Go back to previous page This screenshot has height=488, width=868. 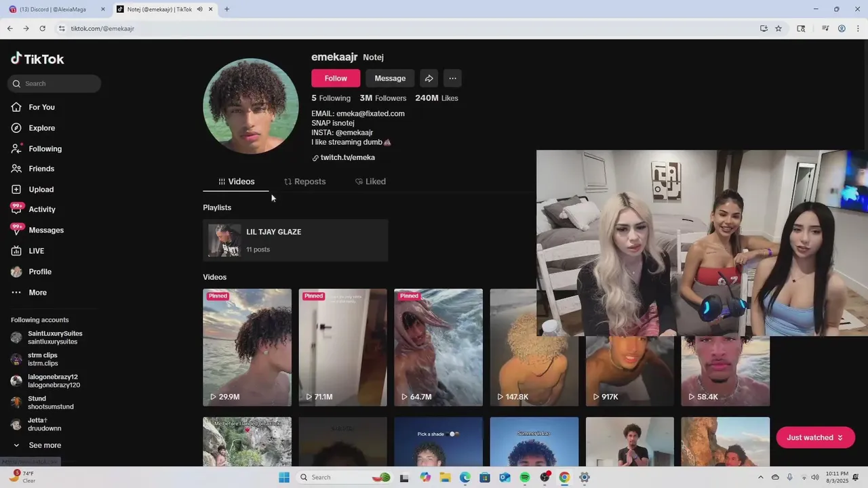(x=9, y=28)
